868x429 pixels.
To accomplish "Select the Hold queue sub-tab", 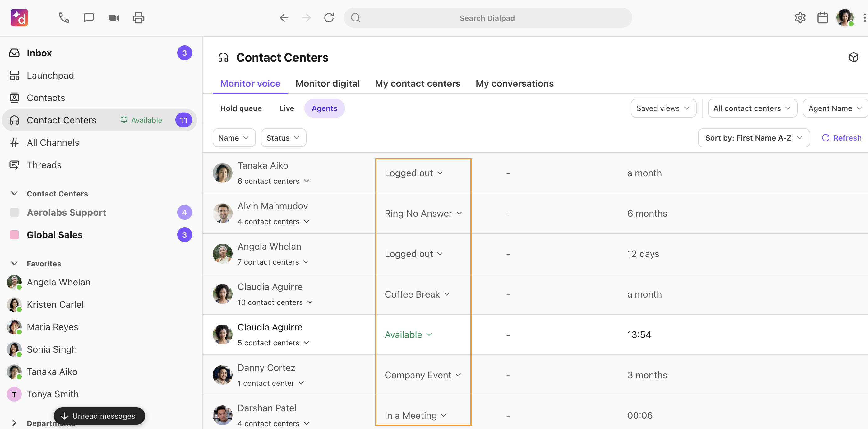I will (241, 108).
